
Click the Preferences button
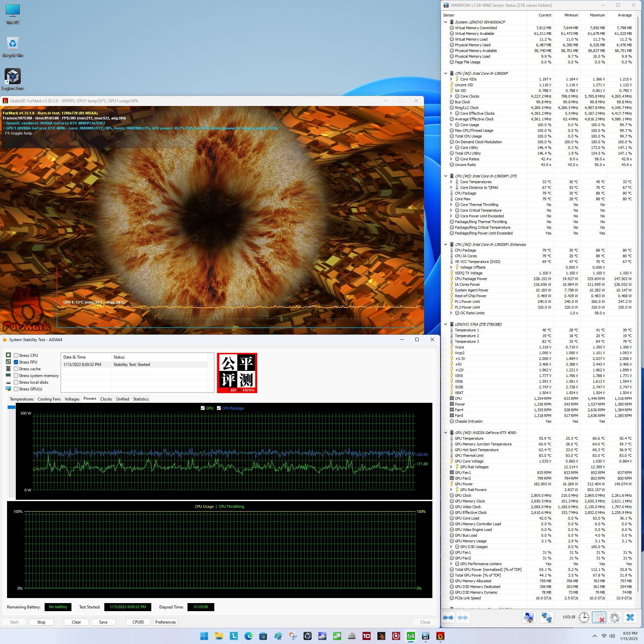point(165,622)
